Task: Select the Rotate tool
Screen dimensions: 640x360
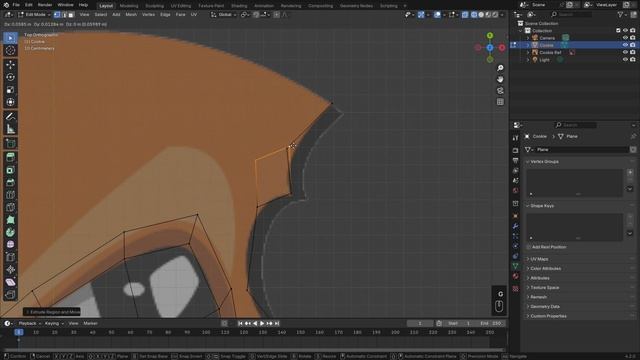Action: point(10,77)
